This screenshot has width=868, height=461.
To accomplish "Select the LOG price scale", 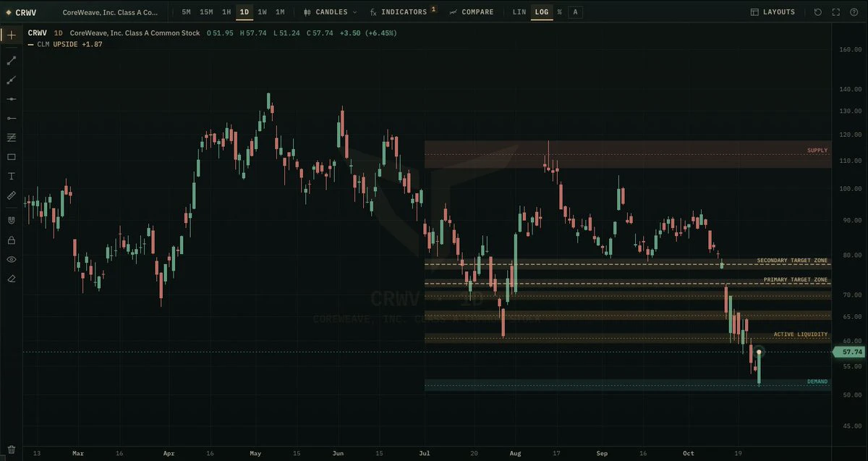I will tap(541, 12).
